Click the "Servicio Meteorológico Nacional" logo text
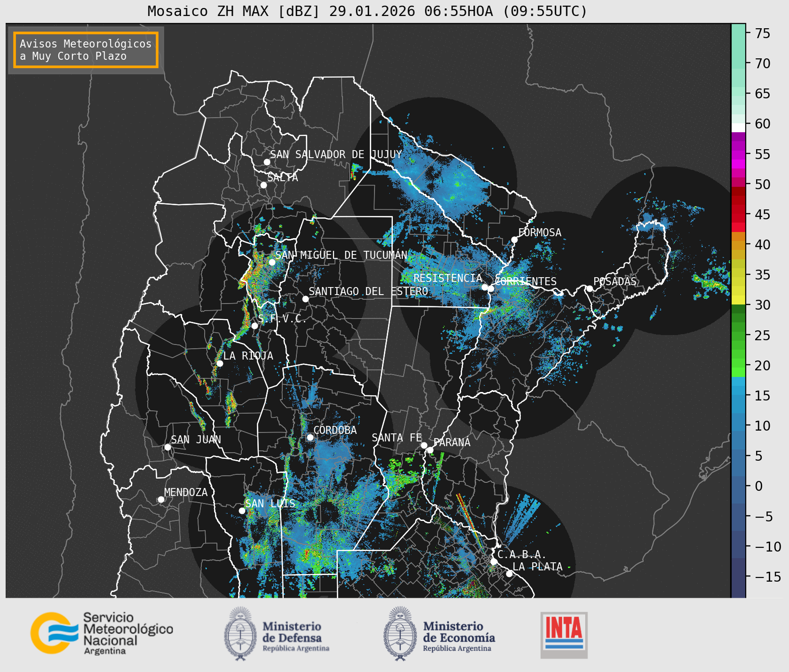Image resolution: width=789 pixels, height=672 pixels. click(x=128, y=633)
